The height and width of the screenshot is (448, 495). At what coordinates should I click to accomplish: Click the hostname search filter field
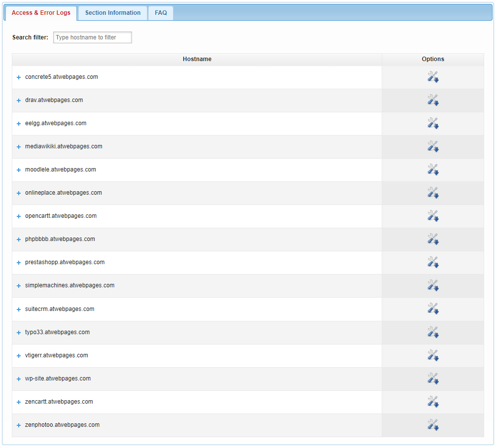point(92,37)
